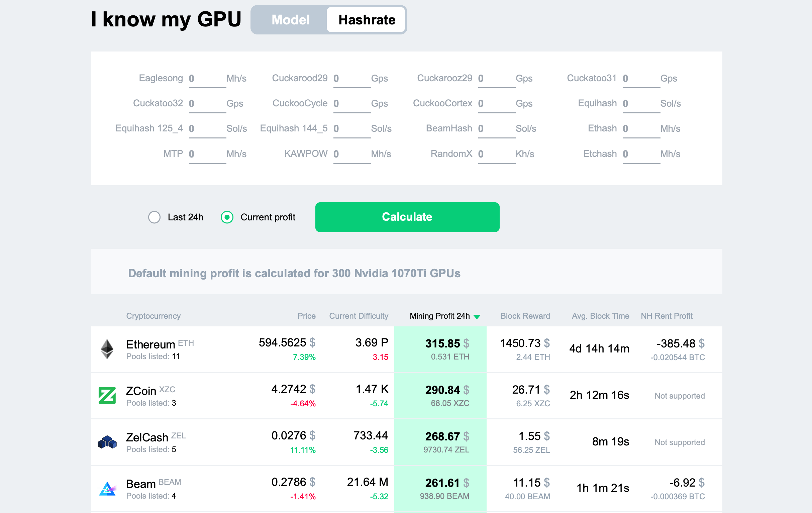The width and height of the screenshot is (812, 513).
Task: Click the Calculate button
Action: pyautogui.click(x=407, y=216)
